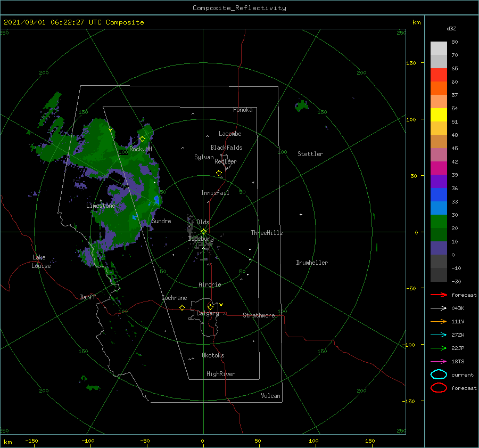Click the Composite_Reflectivity title text

[x=240, y=8]
